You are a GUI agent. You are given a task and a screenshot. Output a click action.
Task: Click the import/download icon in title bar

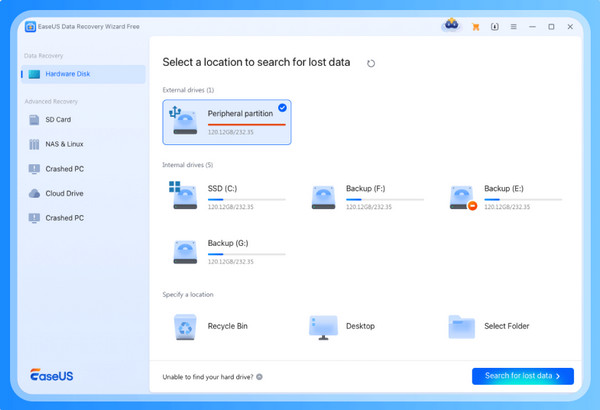[495, 27]
